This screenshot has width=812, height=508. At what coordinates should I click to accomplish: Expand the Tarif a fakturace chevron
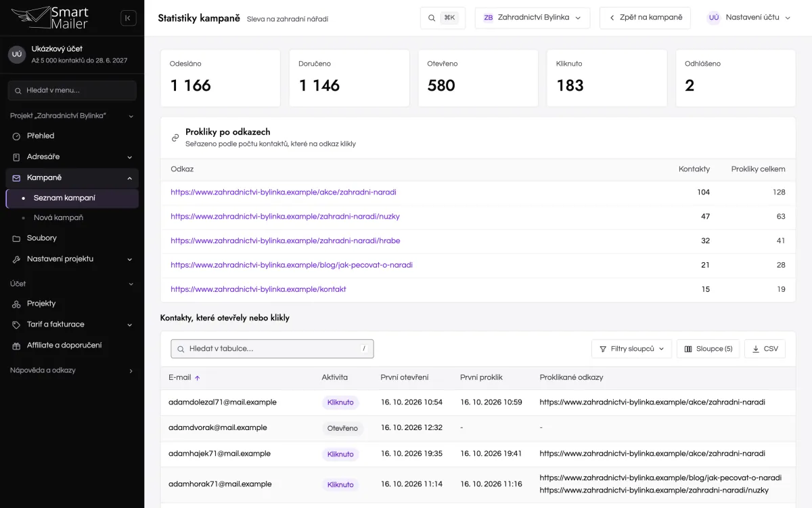click(130, 325)
